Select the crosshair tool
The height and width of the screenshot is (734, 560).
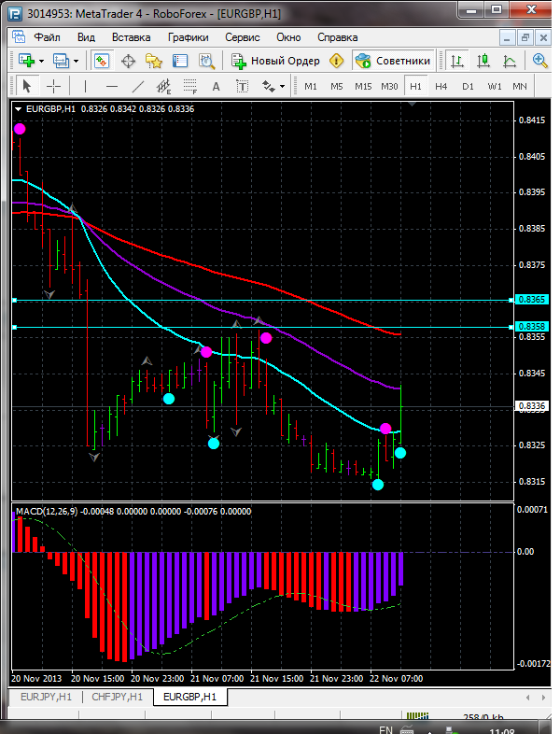pos(54,86)
